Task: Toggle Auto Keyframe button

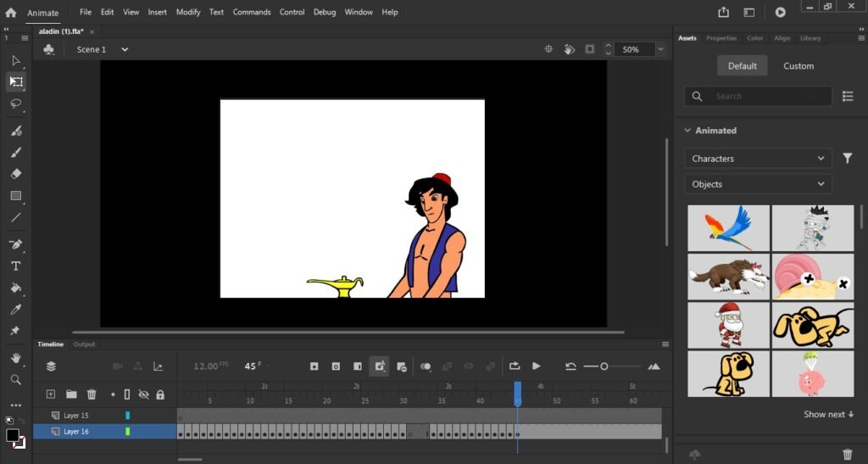Action: (x=379, y=366)
